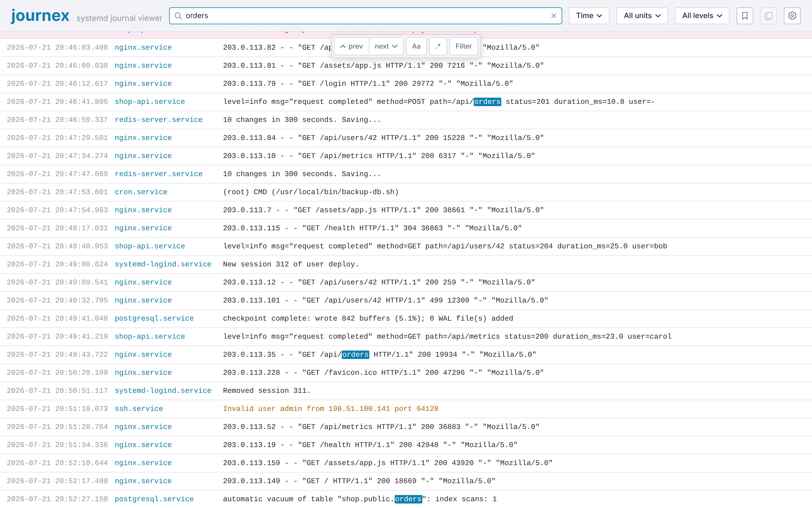812x508 pixels.
Task: Toggle the Filter matches button
Action: tap(464, 46)
